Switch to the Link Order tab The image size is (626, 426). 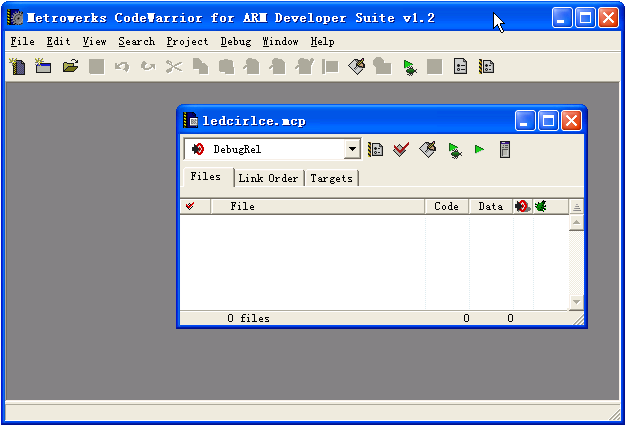point(268,178)
